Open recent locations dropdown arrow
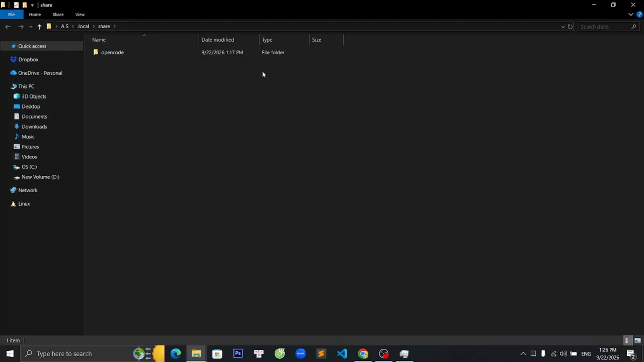Viewport: 644px width, 362px height. (x=31, y=27)
